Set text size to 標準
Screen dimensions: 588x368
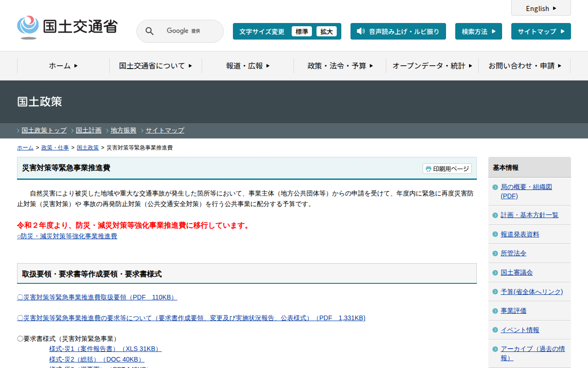[301, 31]
